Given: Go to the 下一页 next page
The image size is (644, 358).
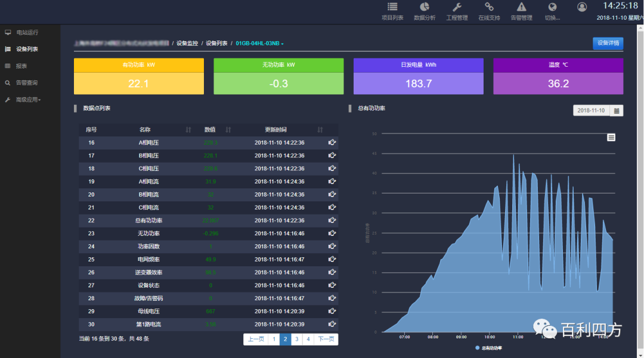Looking at the screenshot, I should click(326, 339).
